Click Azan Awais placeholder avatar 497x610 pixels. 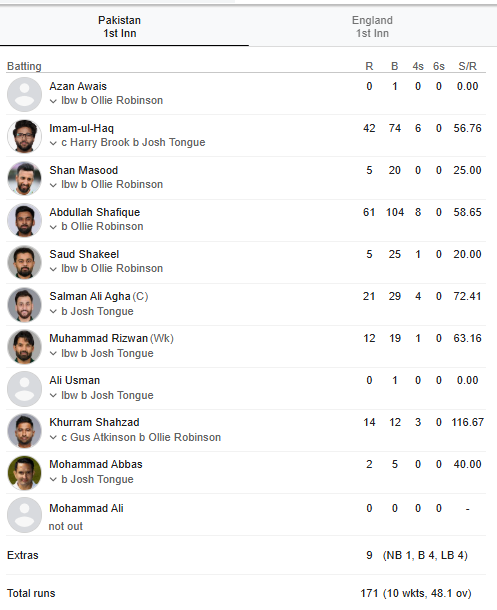(24, 94)
